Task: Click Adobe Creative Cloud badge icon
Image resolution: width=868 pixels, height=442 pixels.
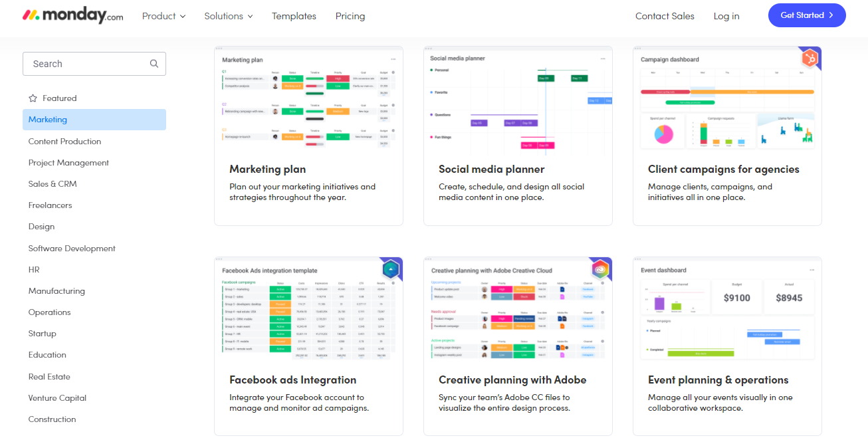Action: (600, 269)
